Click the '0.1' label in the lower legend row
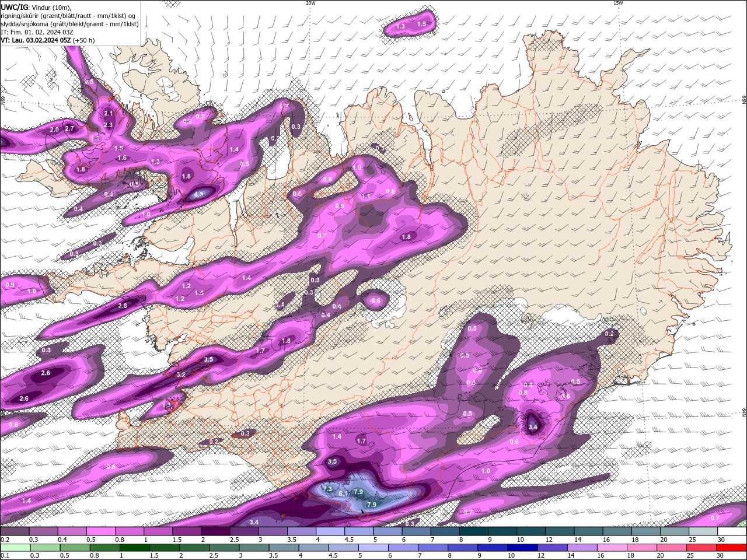Screen dimensions: 747x560 pyautogui.click(x=5, y=556)
